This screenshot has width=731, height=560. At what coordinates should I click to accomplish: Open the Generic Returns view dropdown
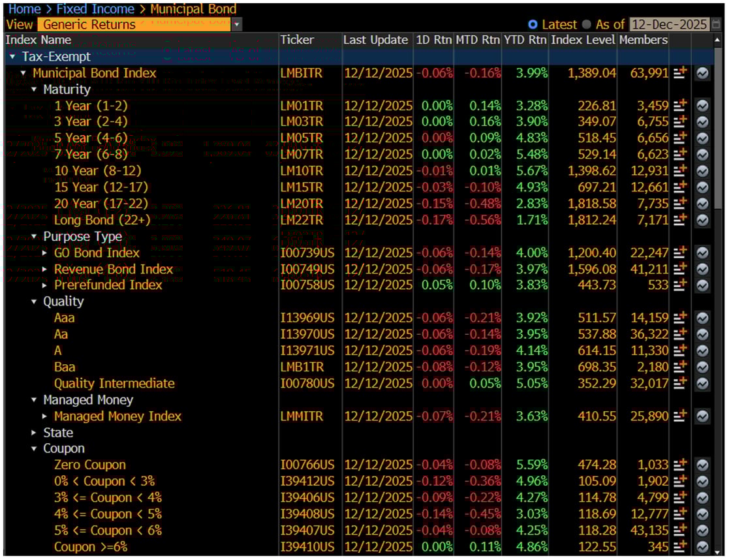pos(237,24)
